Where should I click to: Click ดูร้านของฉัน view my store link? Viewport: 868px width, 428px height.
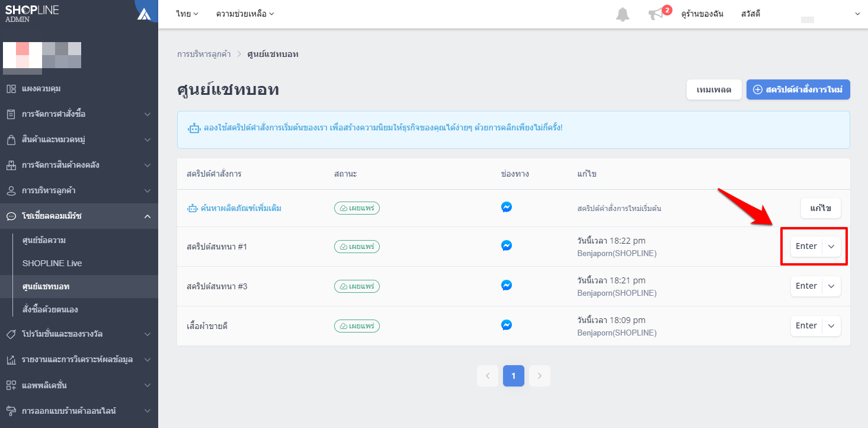pos(703,14)
